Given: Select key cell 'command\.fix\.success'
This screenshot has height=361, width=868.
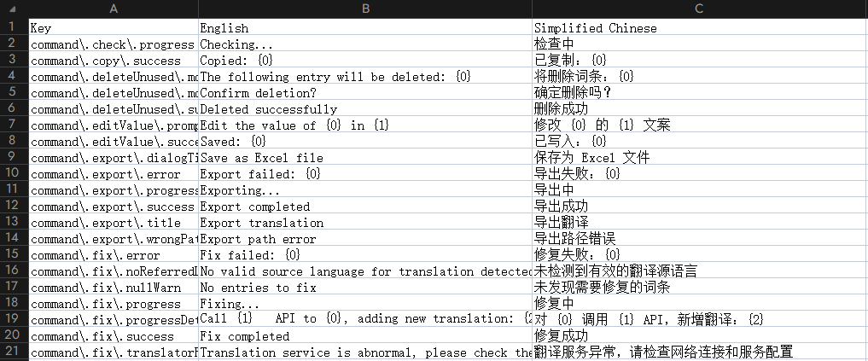Looking at the screenshot, I should (114, 336).
